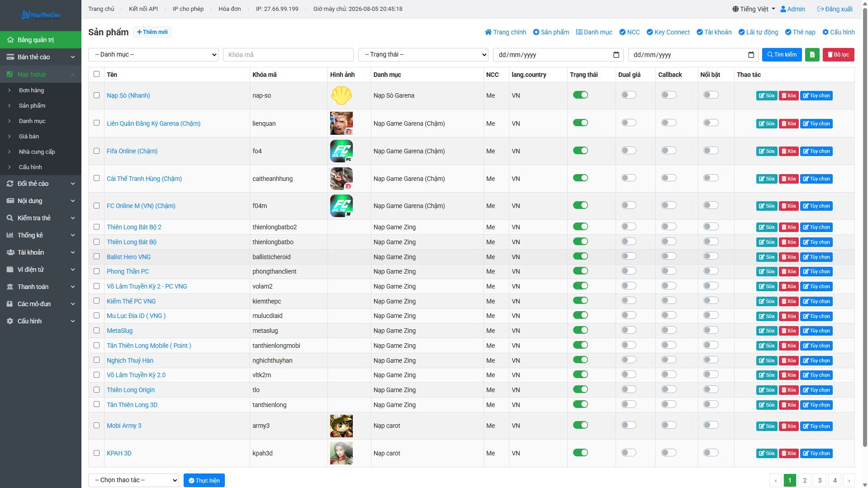868x488 pixels.
Task: Tick the select-all checkbox in table header
Action: click(x=96, y=74)
